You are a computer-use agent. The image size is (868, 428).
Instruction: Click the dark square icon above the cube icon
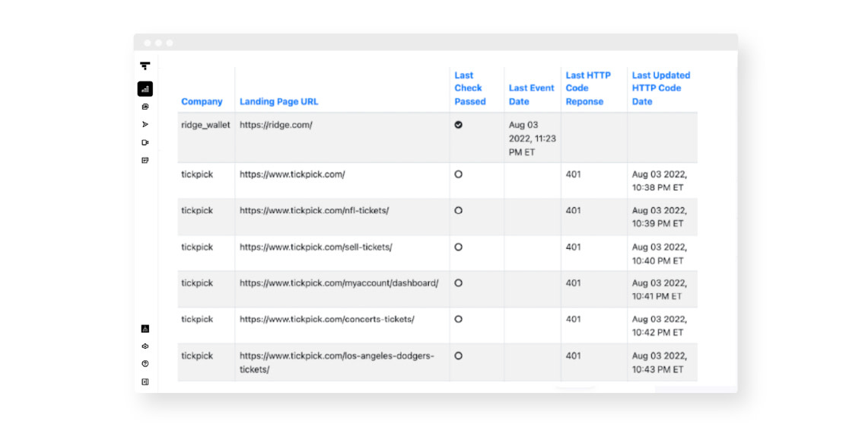(x=145, y=329)
